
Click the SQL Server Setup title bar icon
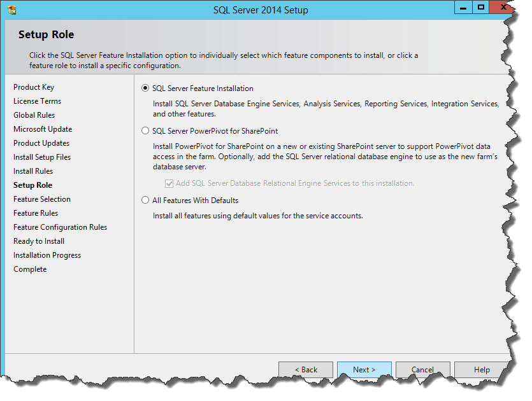pos(11,10)
